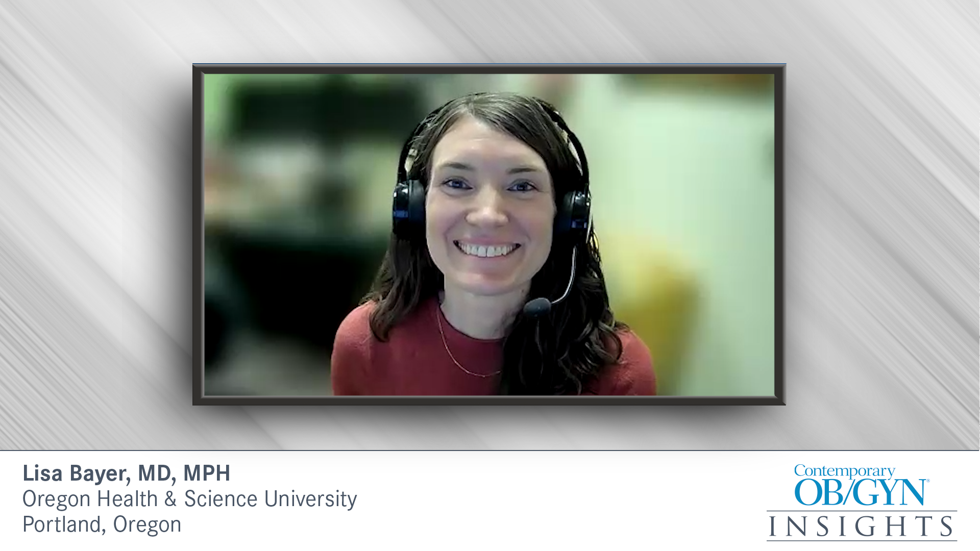Viewport: 980px width, 551px height.
Task: Click the word University in the affiliation
Action: click(x=310, y=498)
